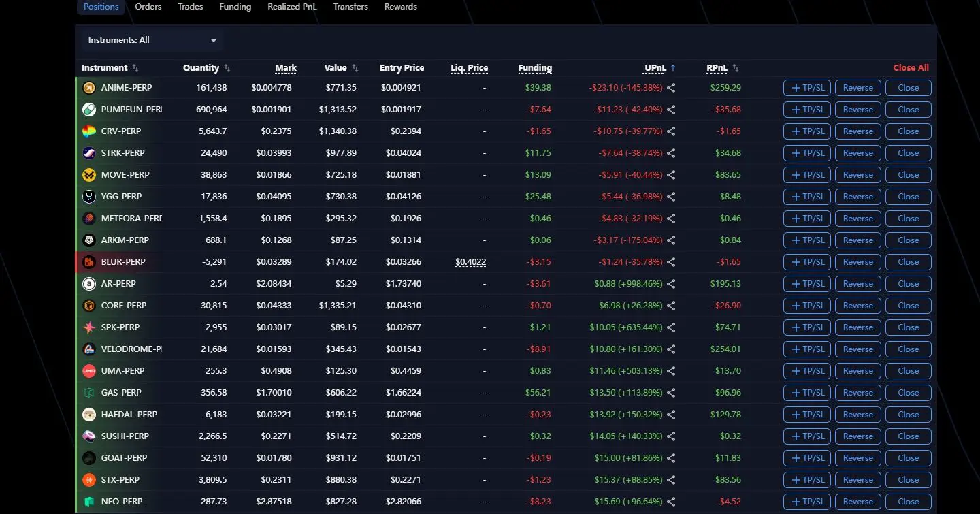Click the HAEDAL-PERP coin icon
980x514 pixels.
89,415
